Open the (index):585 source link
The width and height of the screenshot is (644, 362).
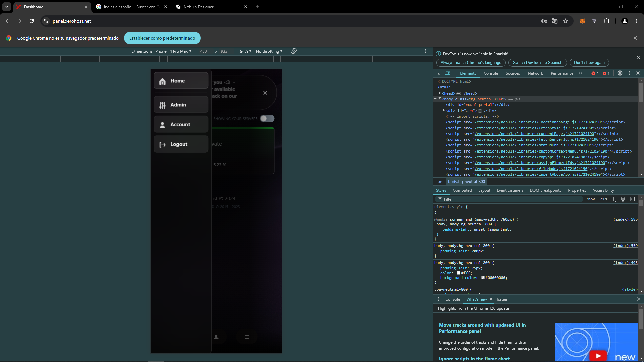[x=625, y=219]
